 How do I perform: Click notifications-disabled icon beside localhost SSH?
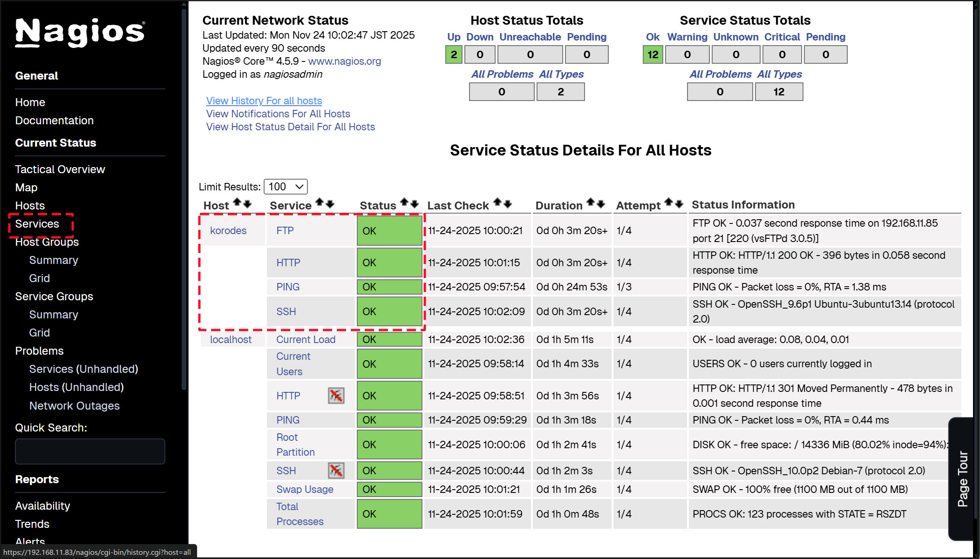coord(336,471)
